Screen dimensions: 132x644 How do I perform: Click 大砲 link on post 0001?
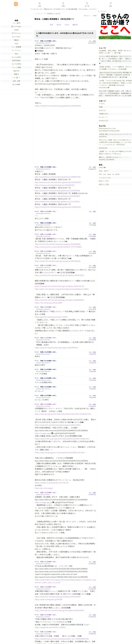tap(94, 41)
